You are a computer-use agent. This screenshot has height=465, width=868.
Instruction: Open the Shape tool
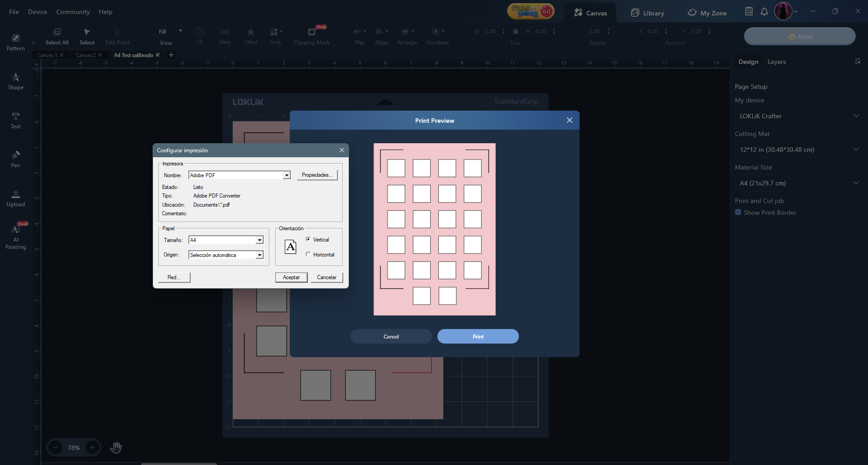tap(15, 81)
